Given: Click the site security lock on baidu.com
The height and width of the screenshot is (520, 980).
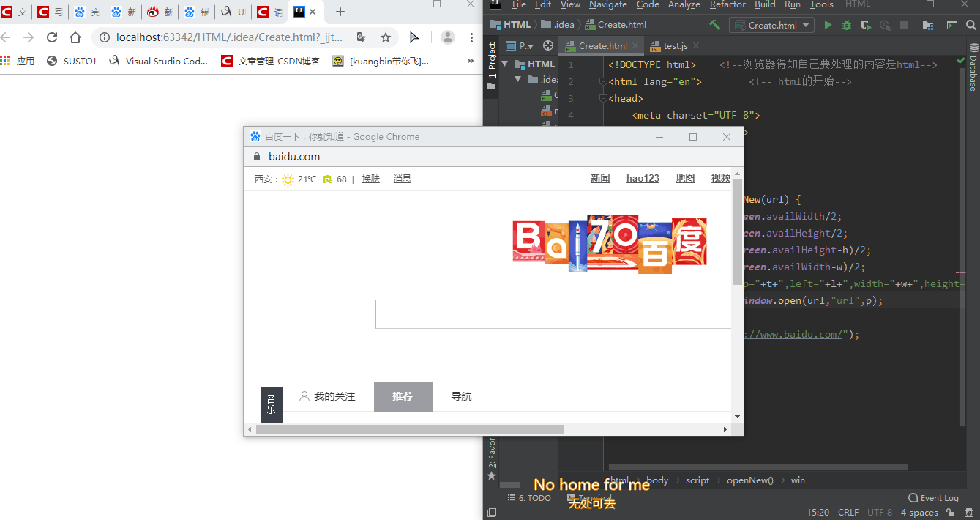Looking at the screenshot, I should 256,156.
